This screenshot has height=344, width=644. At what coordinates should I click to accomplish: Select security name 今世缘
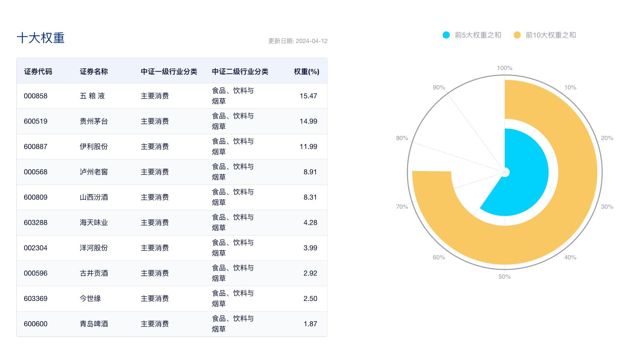click(x=90, y=298)
